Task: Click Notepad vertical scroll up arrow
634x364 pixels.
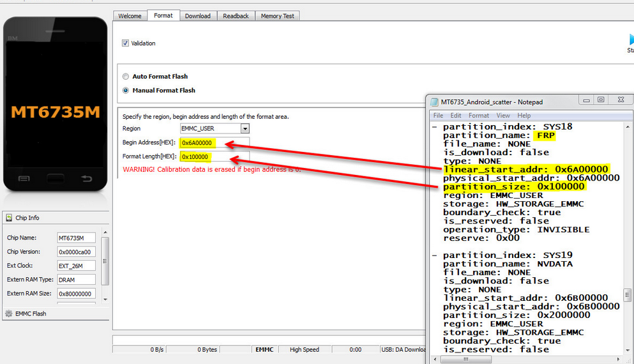Action: coord(628,127)
